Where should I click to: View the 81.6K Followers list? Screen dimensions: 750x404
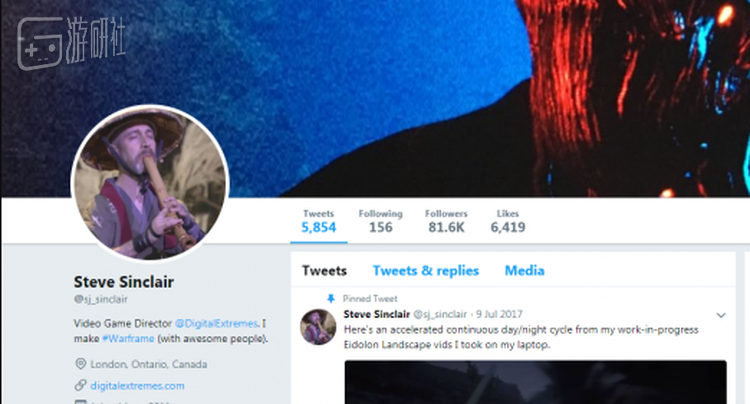tap(446, 221)
